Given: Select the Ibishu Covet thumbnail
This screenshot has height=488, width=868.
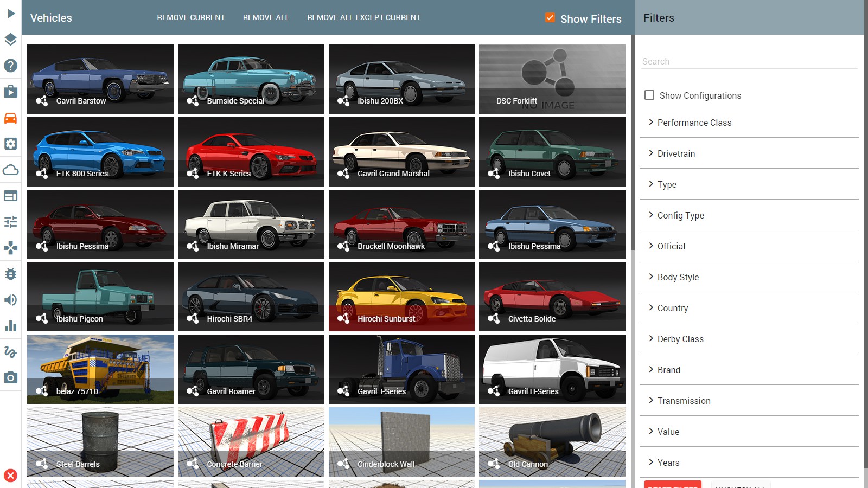Looking at the screenshot, I should point(552,152).
